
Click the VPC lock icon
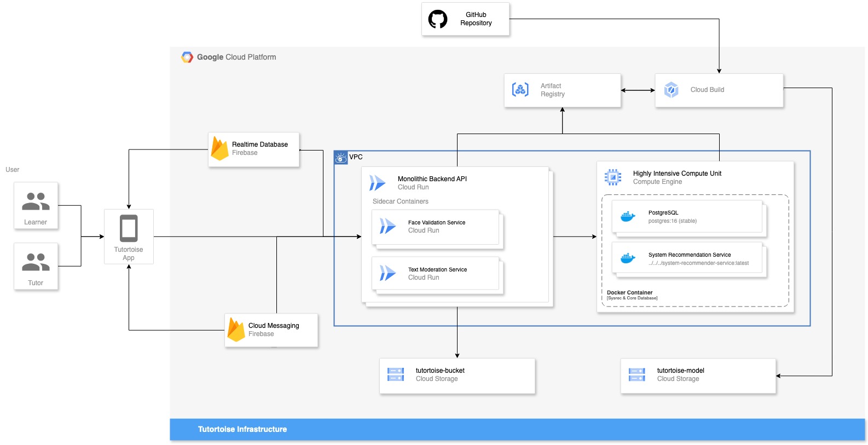[x=341, y=158]
